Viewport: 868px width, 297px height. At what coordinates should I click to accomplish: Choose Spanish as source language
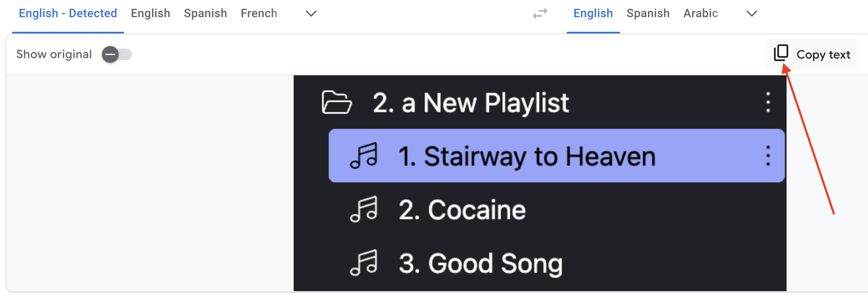[206, 13]
